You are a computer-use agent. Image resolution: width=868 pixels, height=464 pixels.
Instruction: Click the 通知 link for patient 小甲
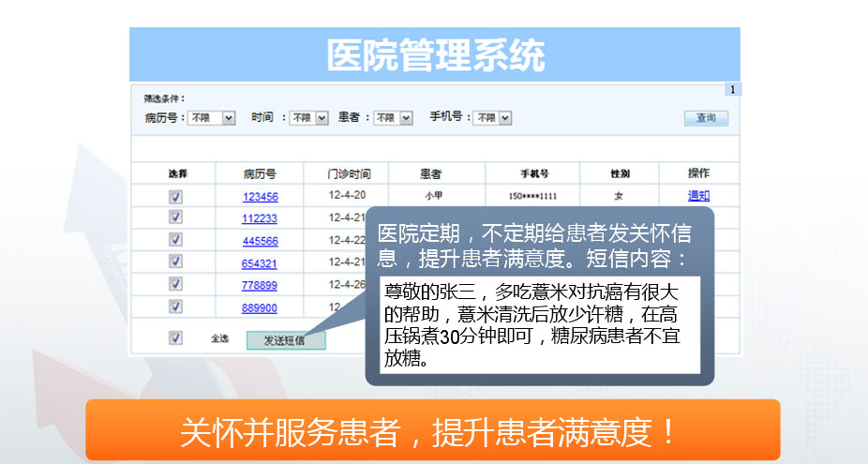(x=698, y=196)
